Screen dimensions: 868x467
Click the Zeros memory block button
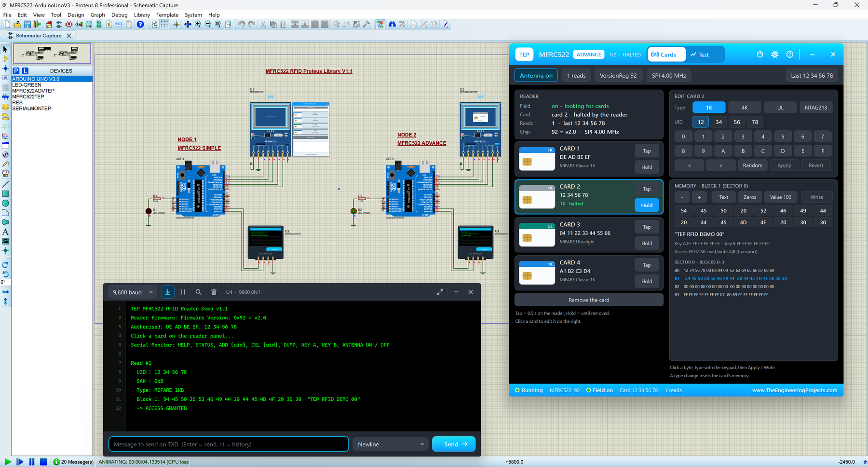point(750,197)
